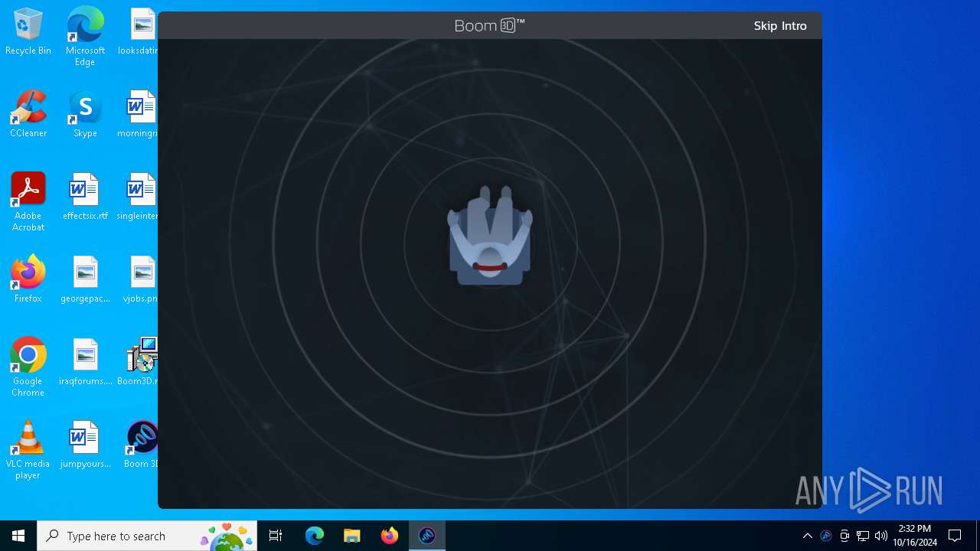Open the notification center
This screenshot has width=980, height=551.
955,536
